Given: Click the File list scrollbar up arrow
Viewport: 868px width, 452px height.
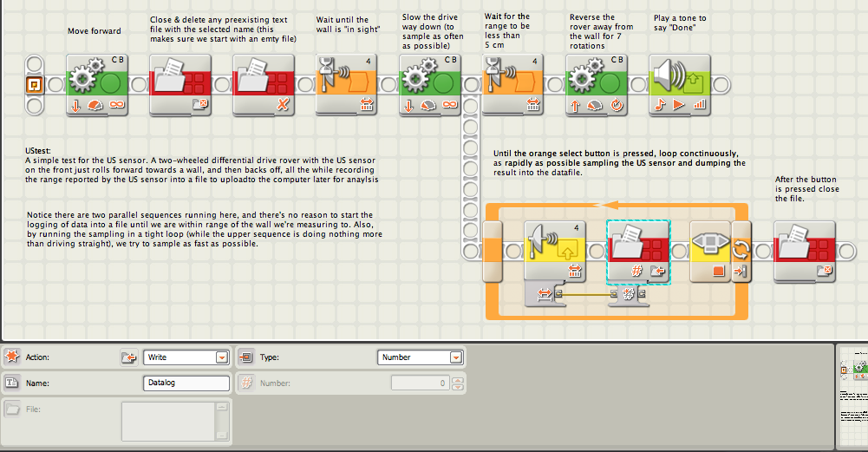Looking at the screenshot, I should click(x=221, y=407).
